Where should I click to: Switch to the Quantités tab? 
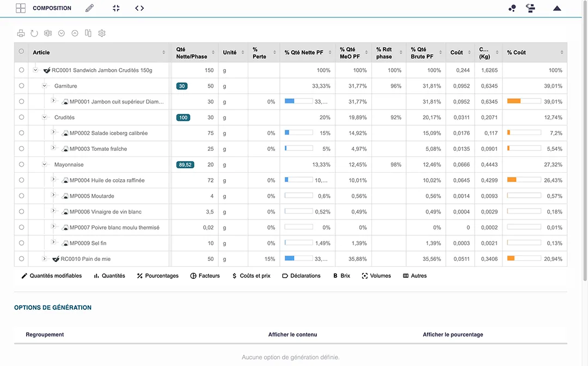(x=109, y=276)
